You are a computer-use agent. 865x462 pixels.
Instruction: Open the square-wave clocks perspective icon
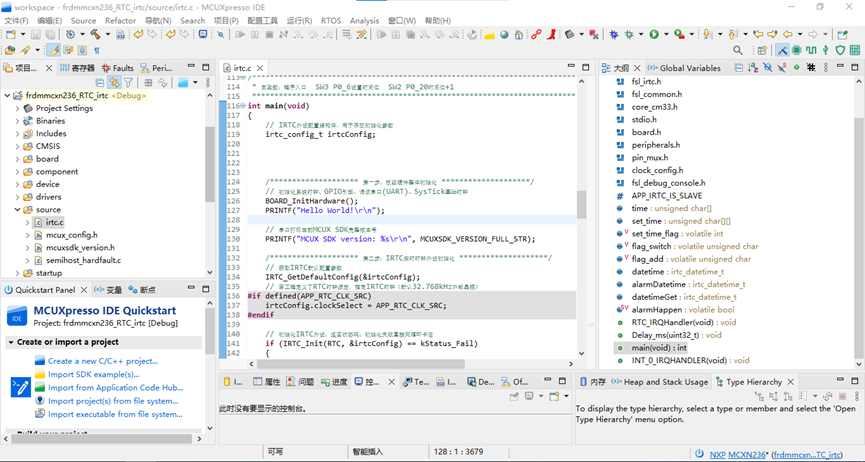(811, 50)
